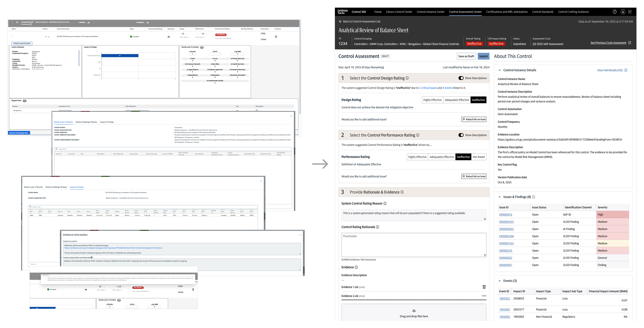Delete Evidence 1.xls with trash icon

point(484,287)
